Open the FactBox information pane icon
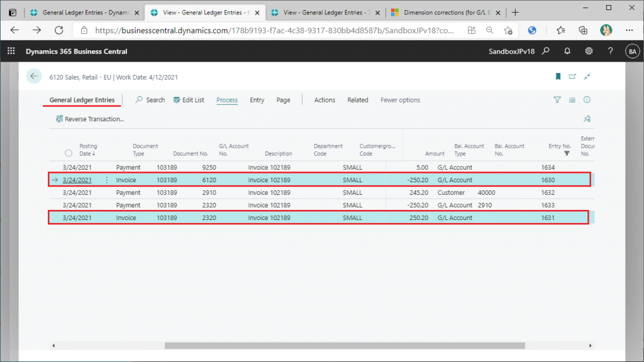The height and width of the screenshot is (362, 644). 587,100
